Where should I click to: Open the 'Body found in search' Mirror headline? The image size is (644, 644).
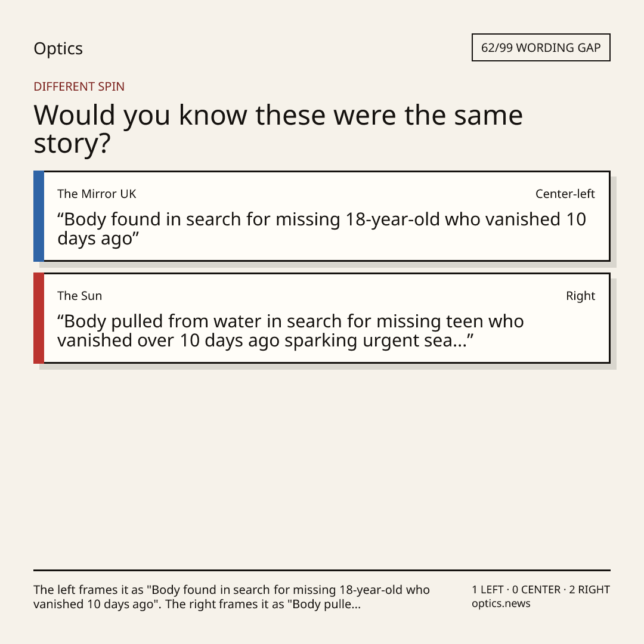321,228
